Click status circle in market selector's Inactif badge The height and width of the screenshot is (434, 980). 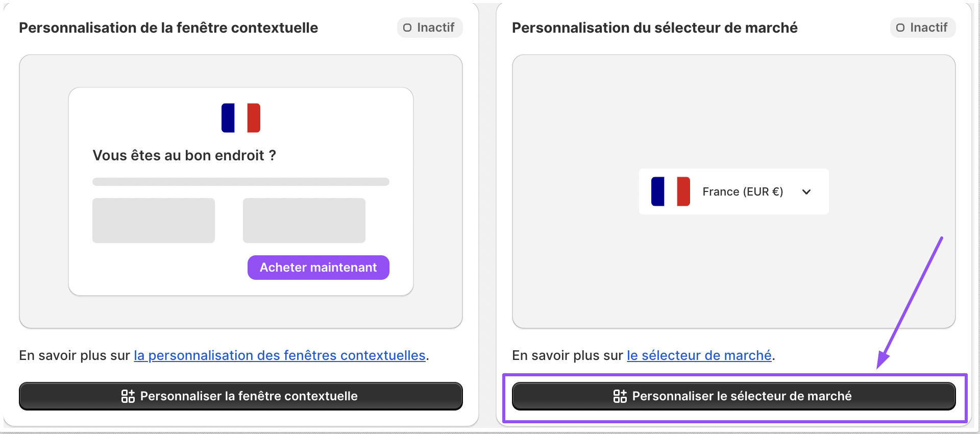click(x=900, y=28)
